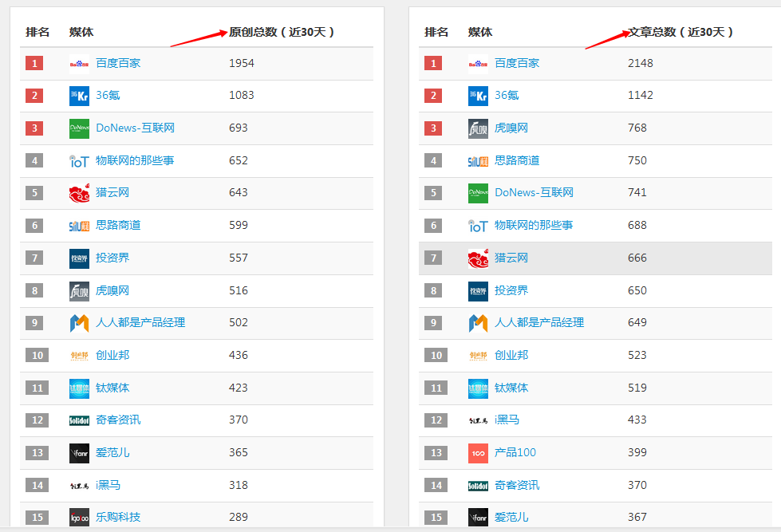Click 物联网的那些事 link in 原创总数 table
The image size is (781, 532).
[x=135, y=160]
